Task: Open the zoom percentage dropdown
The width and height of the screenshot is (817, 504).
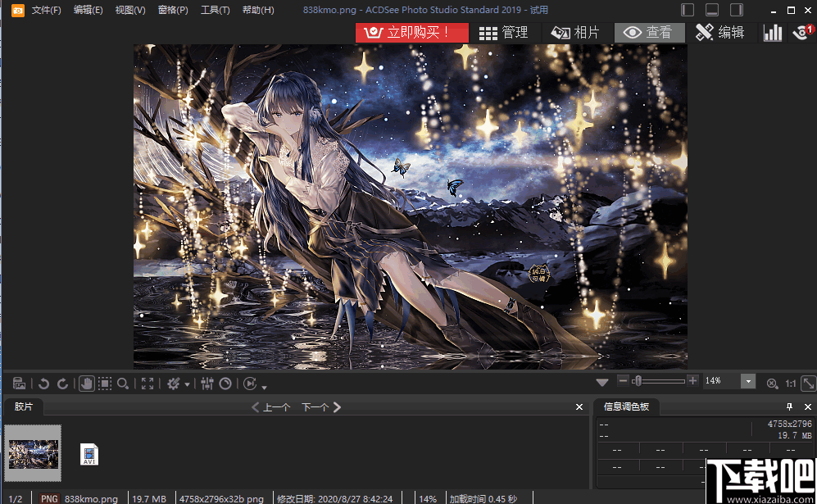Action: coord(747,380)
